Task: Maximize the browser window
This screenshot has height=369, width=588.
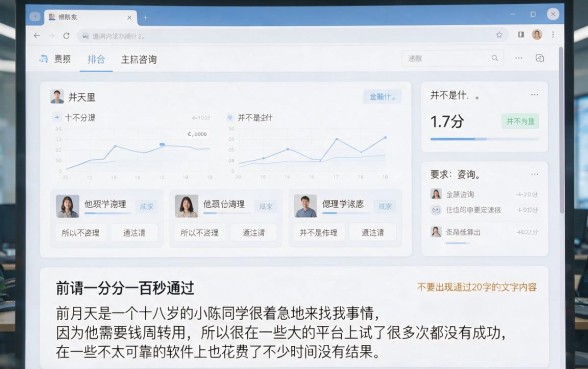Action: click(533, 14)
